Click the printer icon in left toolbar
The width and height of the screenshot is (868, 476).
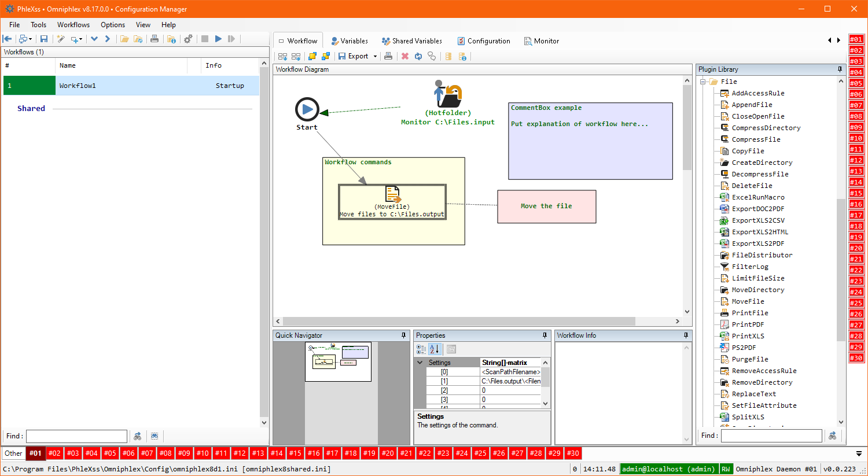pyautogui.click(x=155, y=39)
